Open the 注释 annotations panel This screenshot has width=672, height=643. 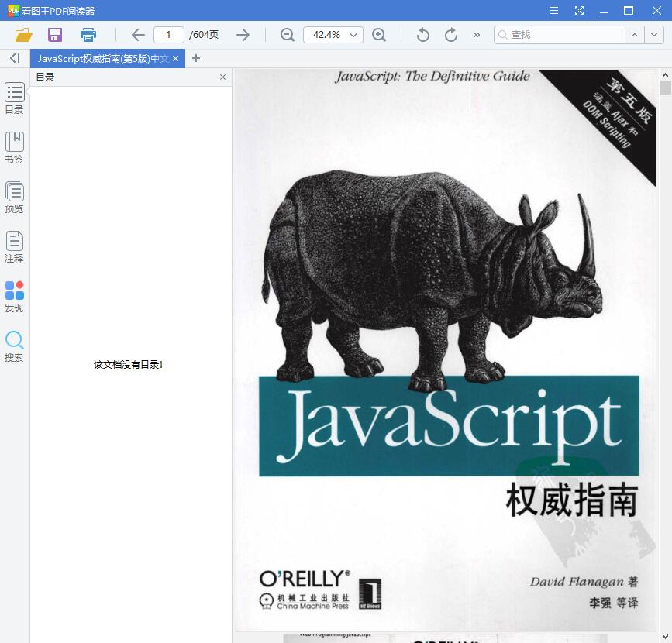pyautogui.click(x=14, y=247)
